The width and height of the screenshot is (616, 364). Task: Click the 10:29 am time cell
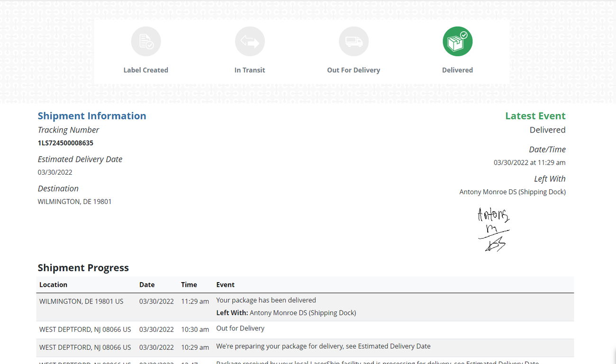click(x=195, y=347)
